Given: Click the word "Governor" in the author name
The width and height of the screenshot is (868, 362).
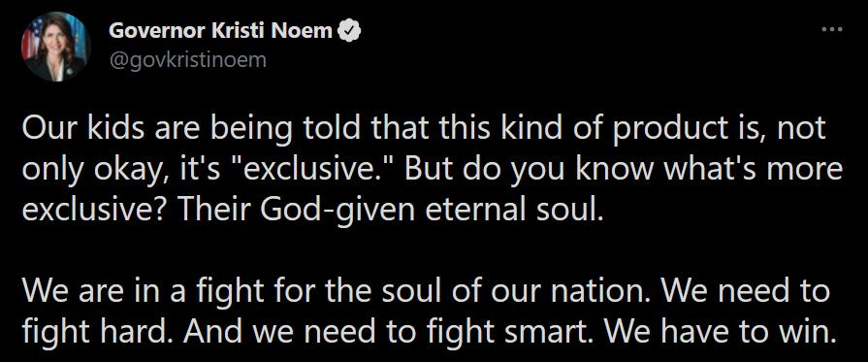Looking at the screenshot, I should pyautogui.click(x=156, y=31).
